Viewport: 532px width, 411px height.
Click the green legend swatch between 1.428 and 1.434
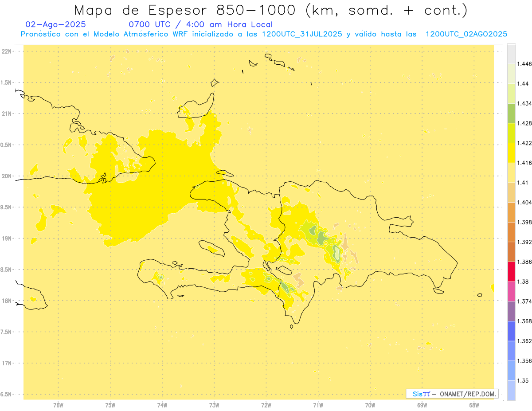pos(511,113)
